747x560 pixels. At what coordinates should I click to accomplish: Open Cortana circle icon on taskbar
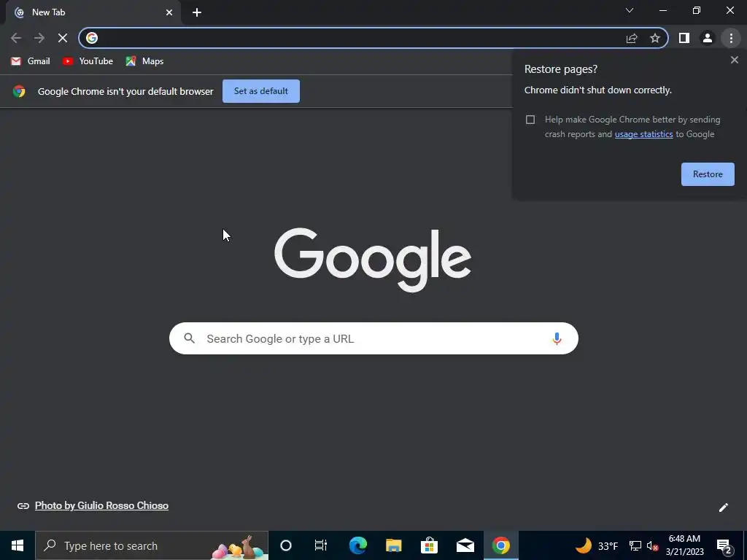point(285,545)
